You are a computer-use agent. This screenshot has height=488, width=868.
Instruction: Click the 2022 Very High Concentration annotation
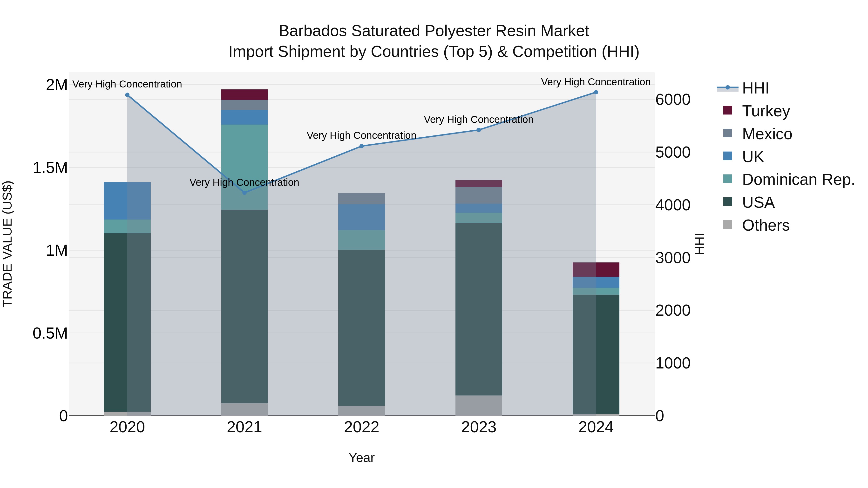tap(362, 135)
